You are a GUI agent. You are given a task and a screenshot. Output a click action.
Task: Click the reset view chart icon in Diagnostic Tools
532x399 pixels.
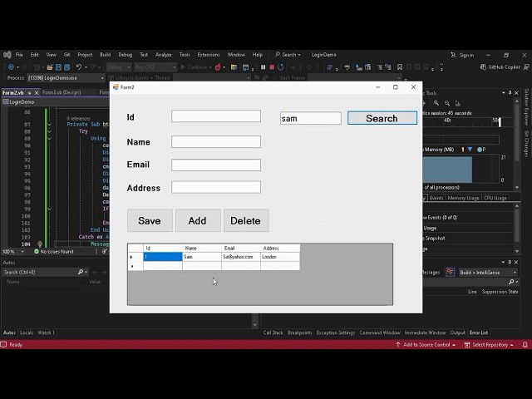pyautogui.click(x=458, y=103)
